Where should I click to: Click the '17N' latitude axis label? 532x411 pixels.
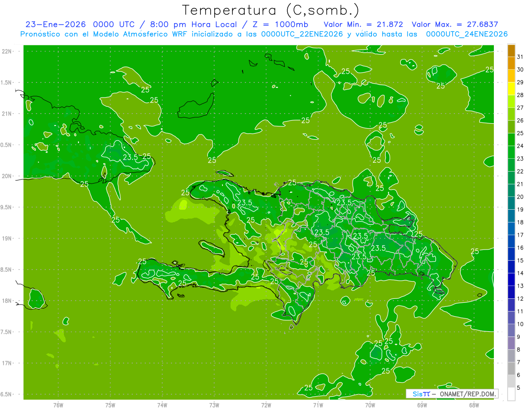coord(8,363)
